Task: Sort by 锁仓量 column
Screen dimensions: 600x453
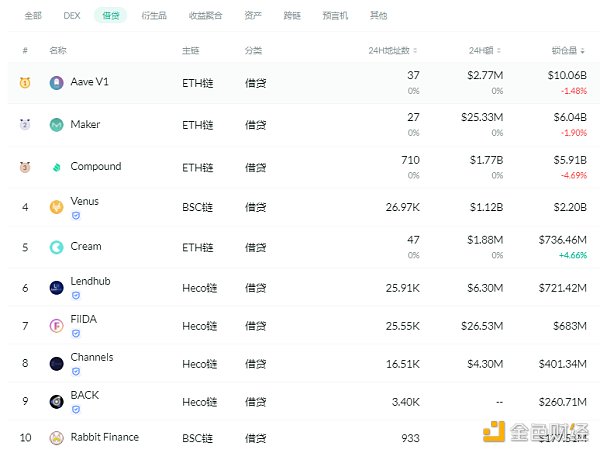Action: pos(568,50)
